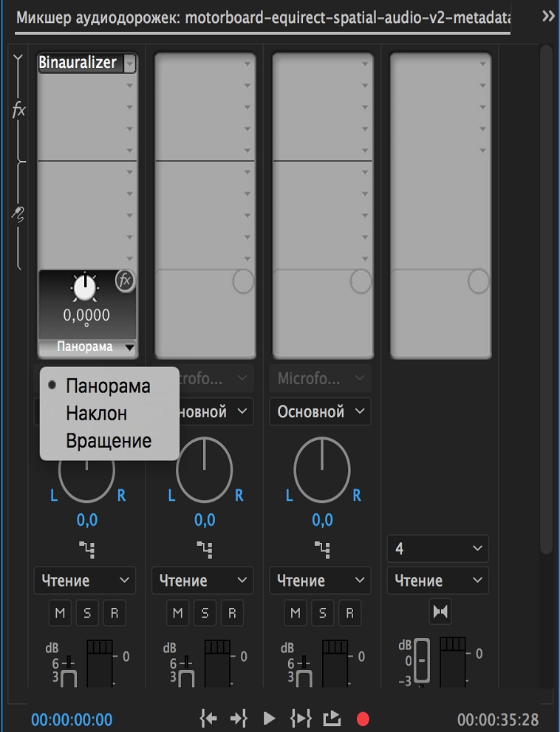Open the third track's Основной output dropdown

[321, 411]
